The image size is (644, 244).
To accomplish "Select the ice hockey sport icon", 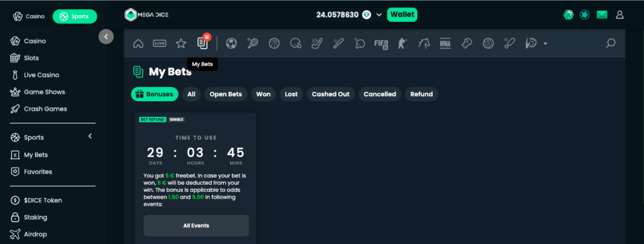I will point(317,43).
